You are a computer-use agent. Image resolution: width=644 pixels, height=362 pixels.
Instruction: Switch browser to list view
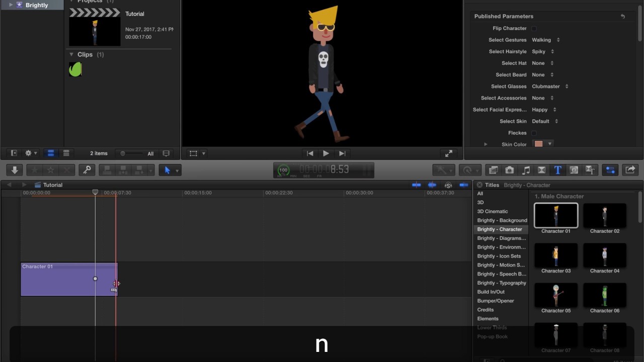tap(66, 153)
